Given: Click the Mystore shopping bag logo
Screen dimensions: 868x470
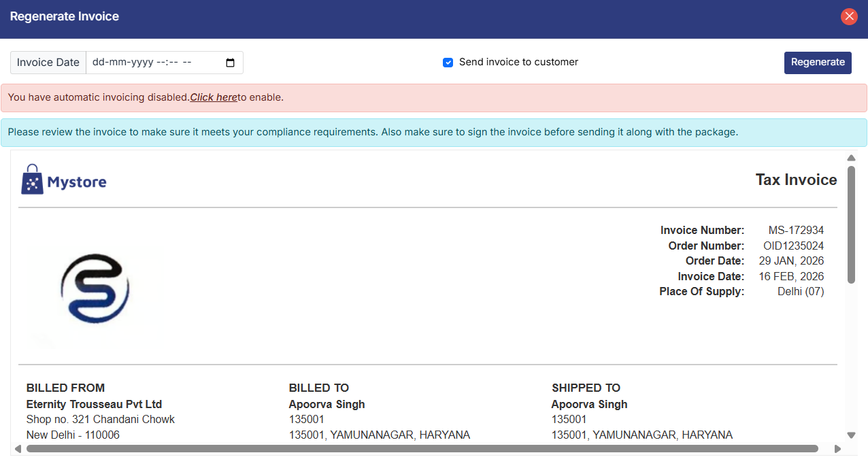Looking at the screenshot, I should click(x=32, y=180).
